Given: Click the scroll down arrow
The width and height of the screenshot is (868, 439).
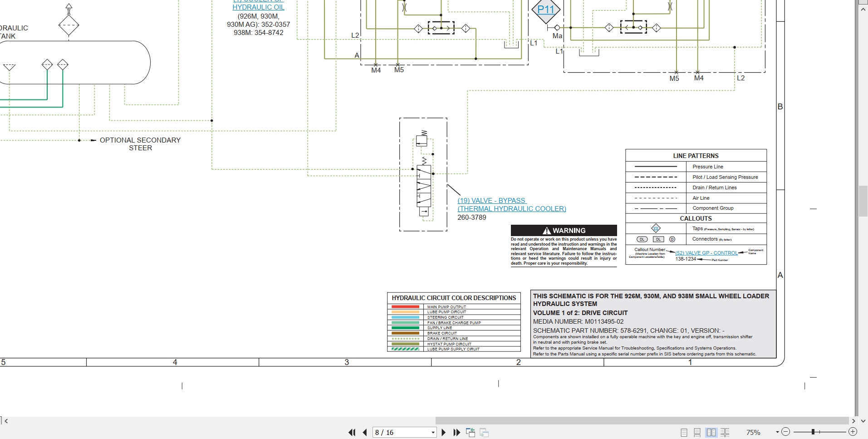Looking at the screenshot, I should (863, 421).
